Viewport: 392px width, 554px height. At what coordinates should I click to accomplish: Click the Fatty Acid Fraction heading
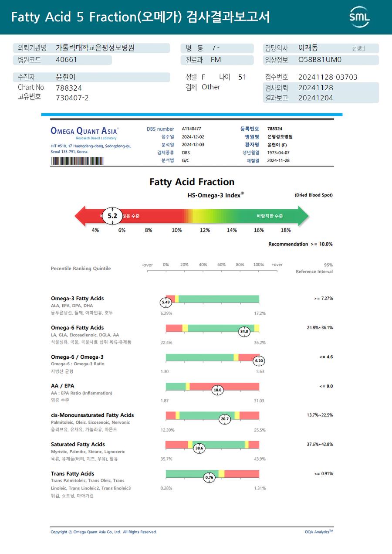[192, 182]
